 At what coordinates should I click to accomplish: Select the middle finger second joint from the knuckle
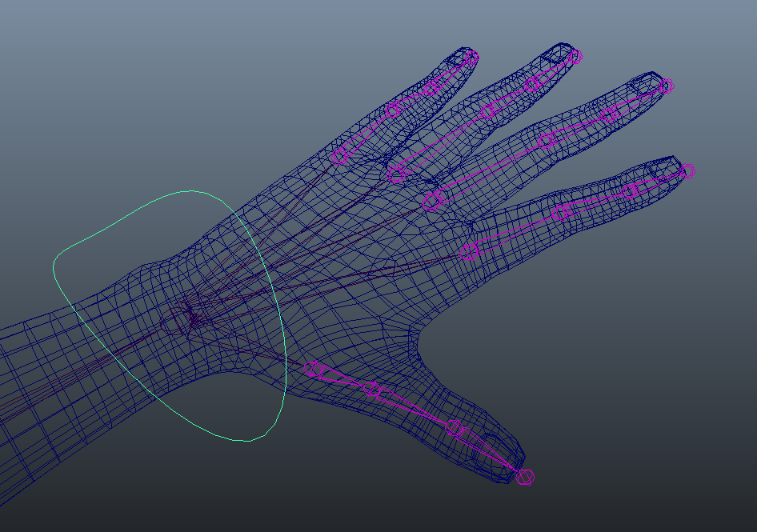pyautogui.click(x=546, y=141)
